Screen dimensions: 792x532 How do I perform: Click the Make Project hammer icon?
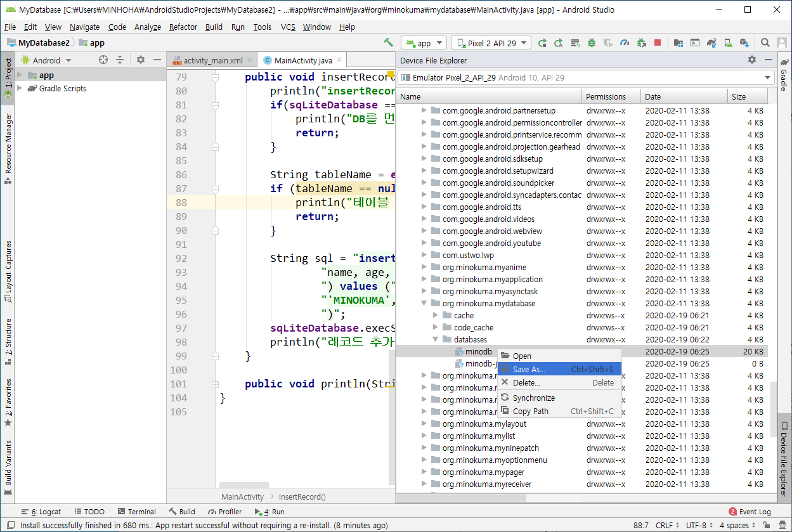[389, 42]
